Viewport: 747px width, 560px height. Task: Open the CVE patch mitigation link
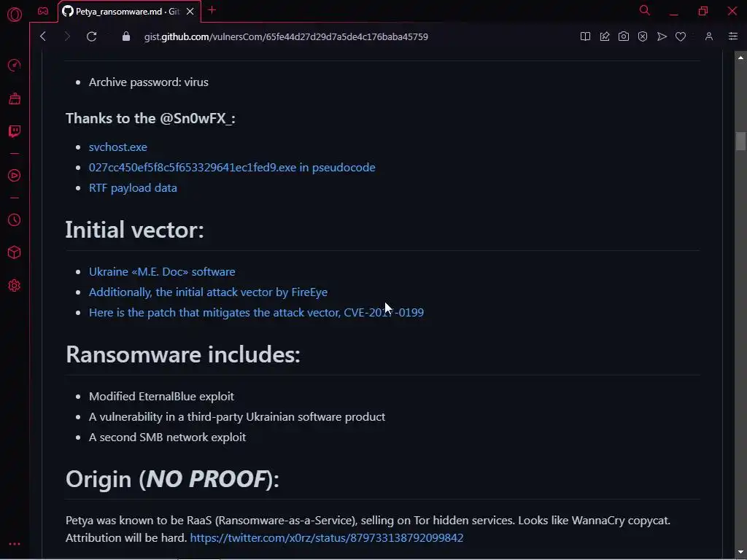point(256,312)
